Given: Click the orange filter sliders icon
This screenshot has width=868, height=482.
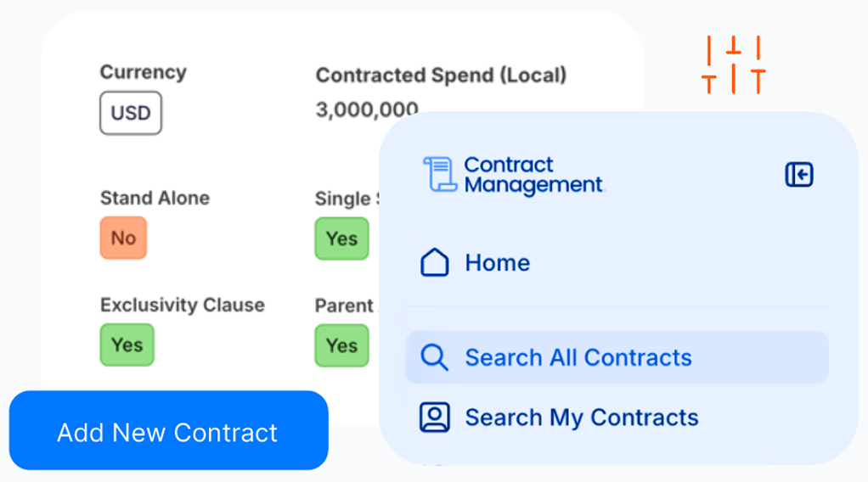Looking at the screenshot, I should point(734,64).
